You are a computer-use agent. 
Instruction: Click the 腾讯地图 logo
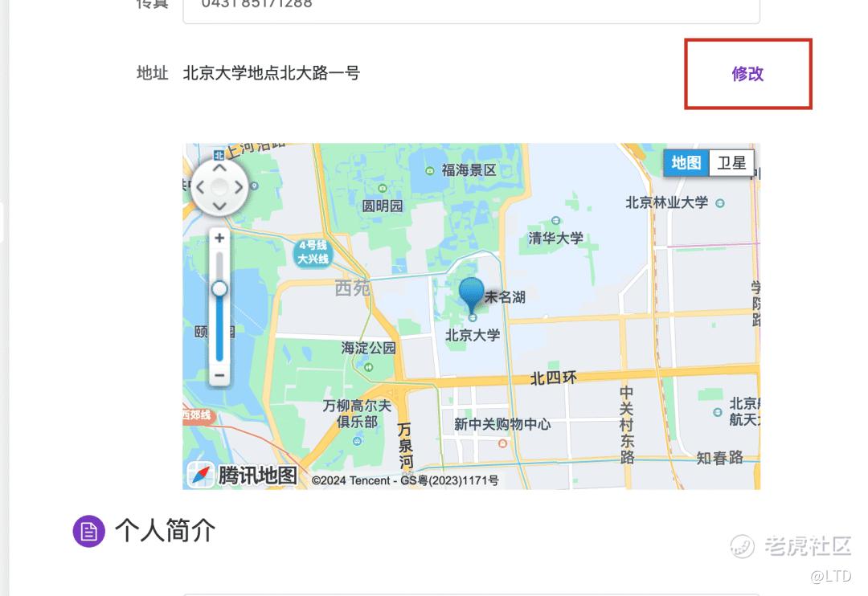pyautogui.click(x=244, y=475)
